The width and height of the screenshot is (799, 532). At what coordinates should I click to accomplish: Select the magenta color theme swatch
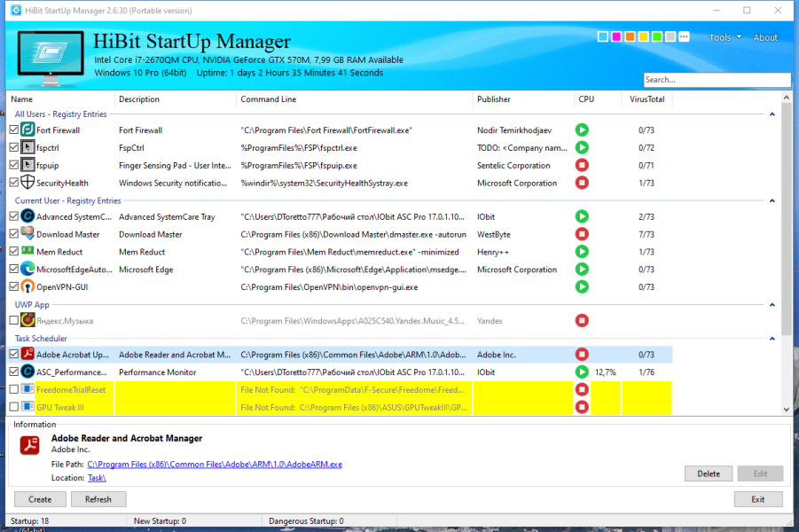point(616,36)
